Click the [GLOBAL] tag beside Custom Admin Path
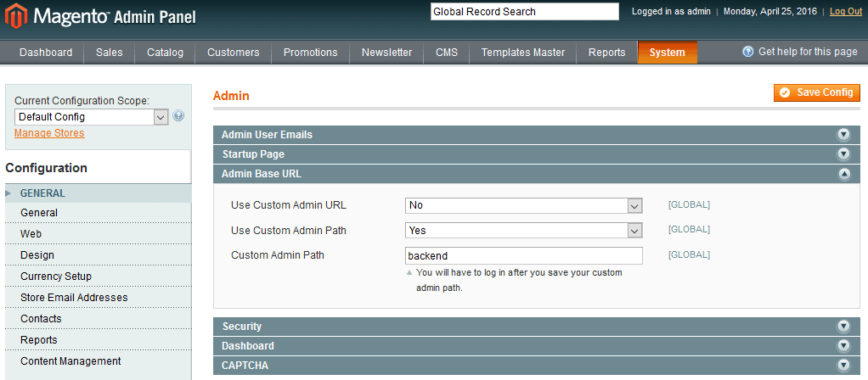 689,254
